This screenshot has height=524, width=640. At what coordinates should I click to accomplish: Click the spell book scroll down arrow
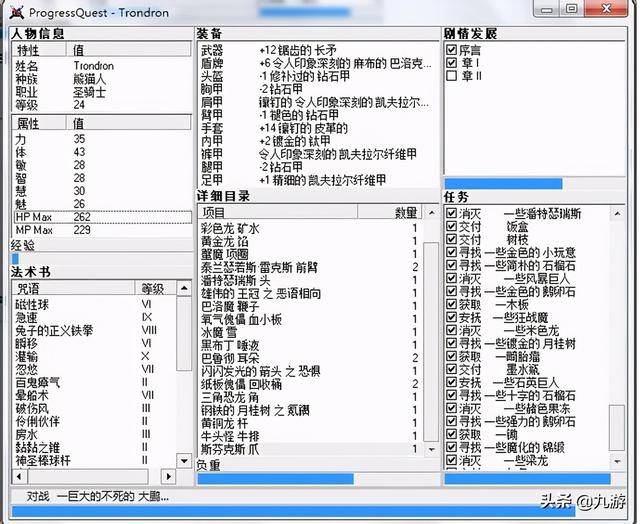pos(184,461)
